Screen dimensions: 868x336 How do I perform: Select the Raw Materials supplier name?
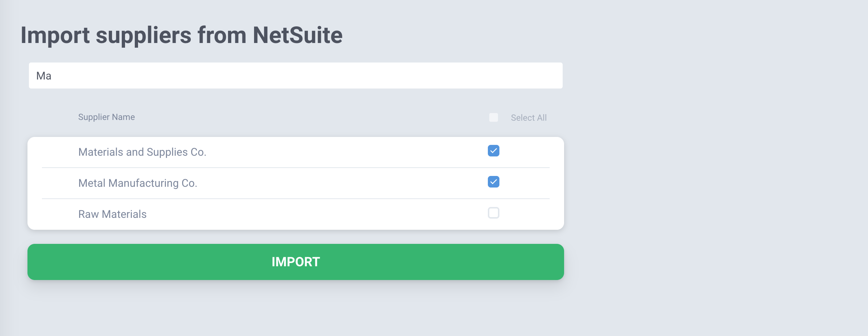pyautogui.click(x=112, y=214)
